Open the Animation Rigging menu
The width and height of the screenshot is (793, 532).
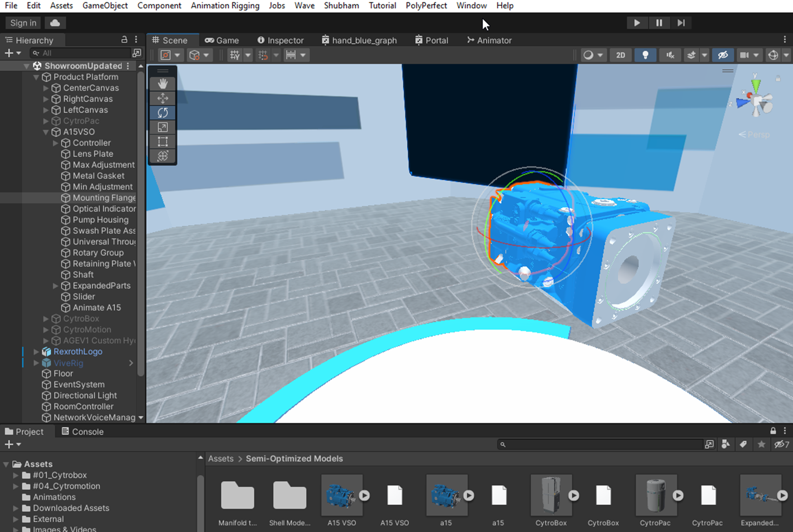point(225,6)
